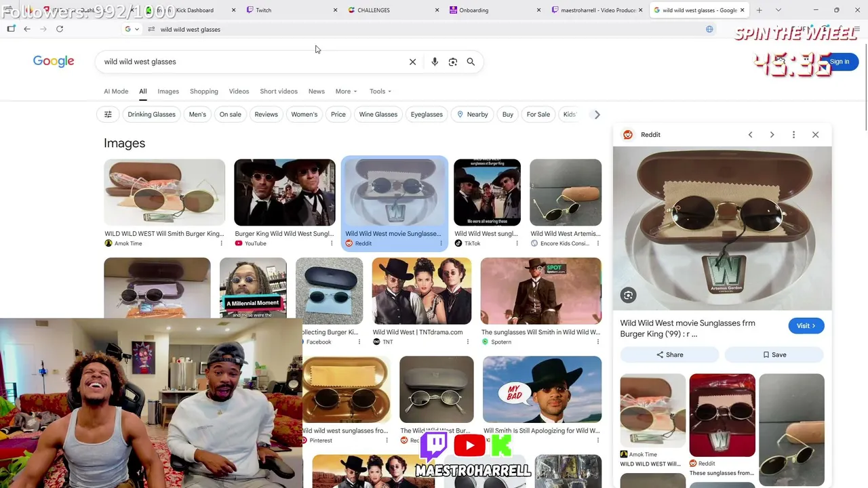
Task: Switch to the CHALLENGES browser tab
Action: tap(393, 10)
